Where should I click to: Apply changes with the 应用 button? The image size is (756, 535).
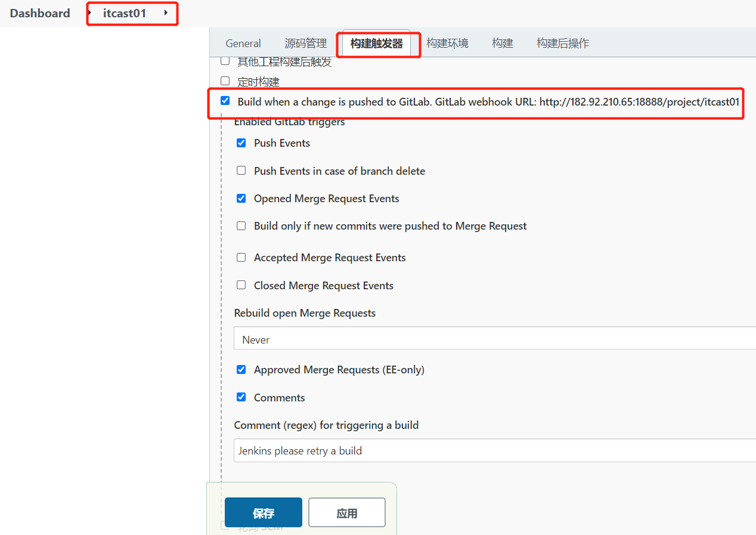347,513
